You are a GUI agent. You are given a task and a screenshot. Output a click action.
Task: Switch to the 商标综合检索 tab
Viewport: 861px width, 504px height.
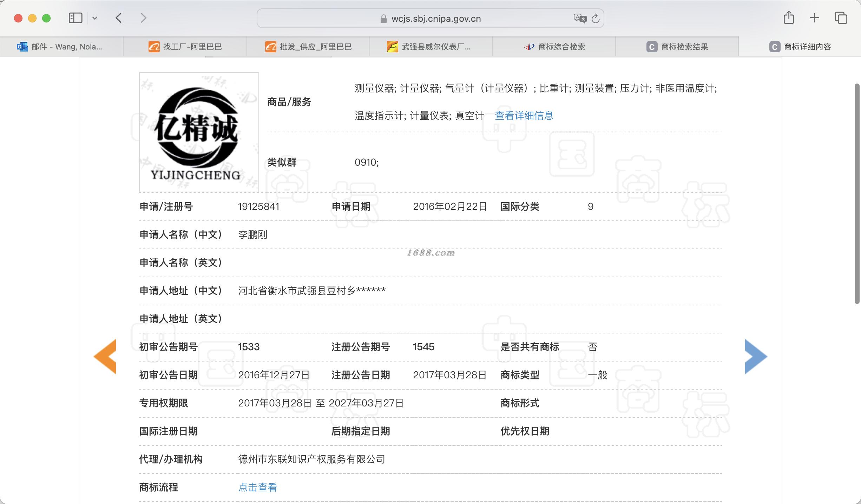(x=554, y=47)
